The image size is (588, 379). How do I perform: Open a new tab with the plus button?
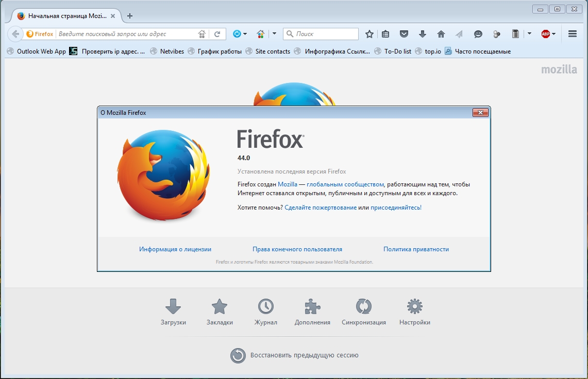130,16
